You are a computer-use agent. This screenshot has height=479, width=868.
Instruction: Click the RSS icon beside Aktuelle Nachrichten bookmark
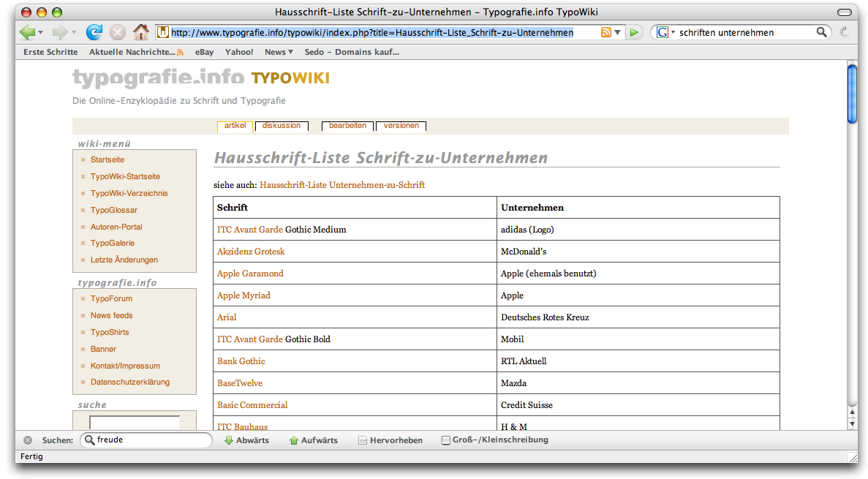point(180,52)
